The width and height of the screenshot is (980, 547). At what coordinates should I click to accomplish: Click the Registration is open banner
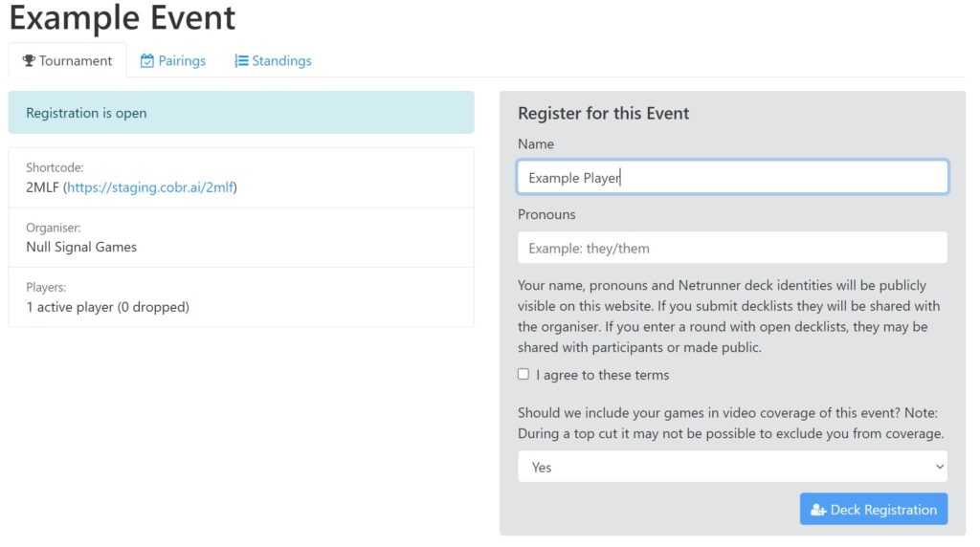point(241,113)
